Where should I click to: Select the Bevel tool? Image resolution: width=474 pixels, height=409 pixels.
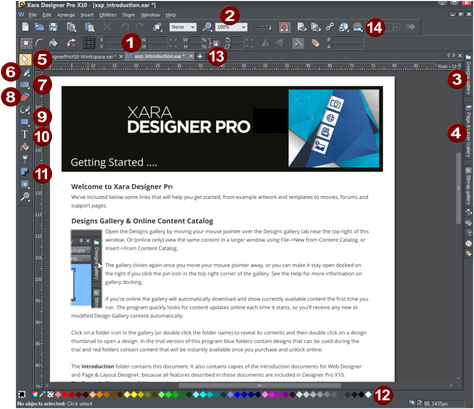[25, 184]
